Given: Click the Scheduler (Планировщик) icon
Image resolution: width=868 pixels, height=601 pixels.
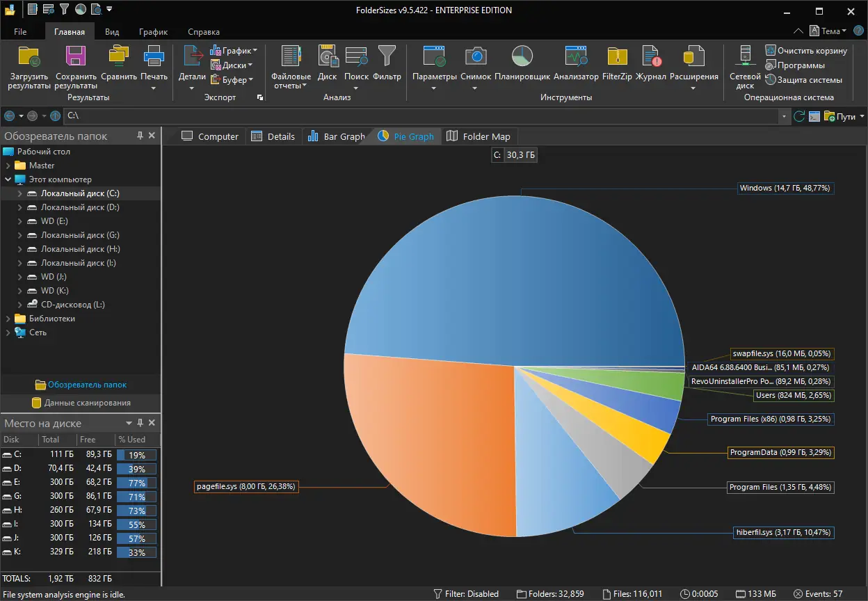Looking at the screenshot, I should tap(522, 60).
